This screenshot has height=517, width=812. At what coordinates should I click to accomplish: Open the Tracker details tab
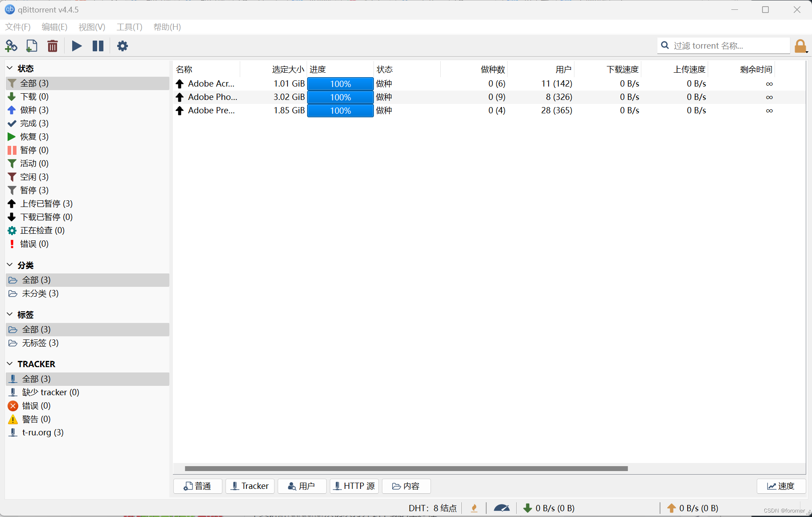(250, 486)
